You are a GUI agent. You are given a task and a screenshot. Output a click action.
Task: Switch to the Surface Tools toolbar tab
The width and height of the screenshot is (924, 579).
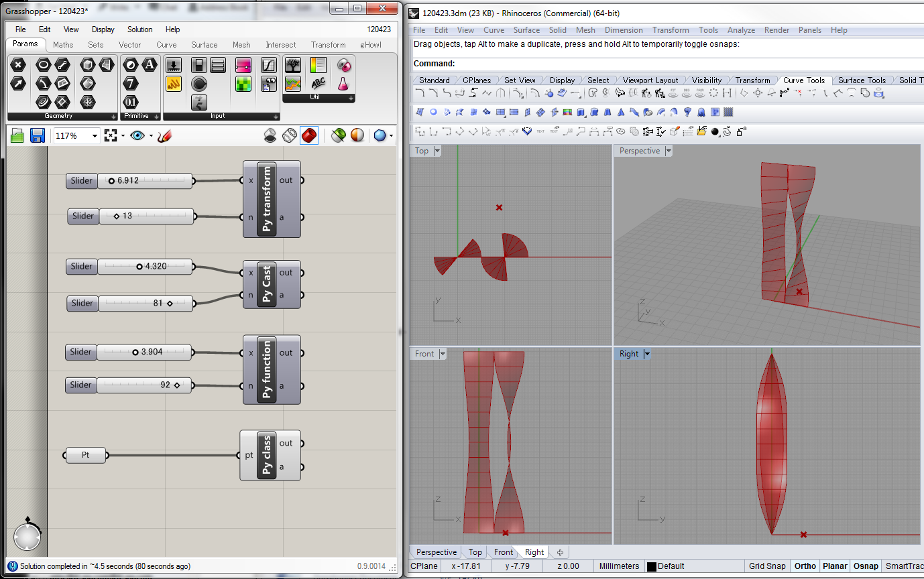pos(862,80)
